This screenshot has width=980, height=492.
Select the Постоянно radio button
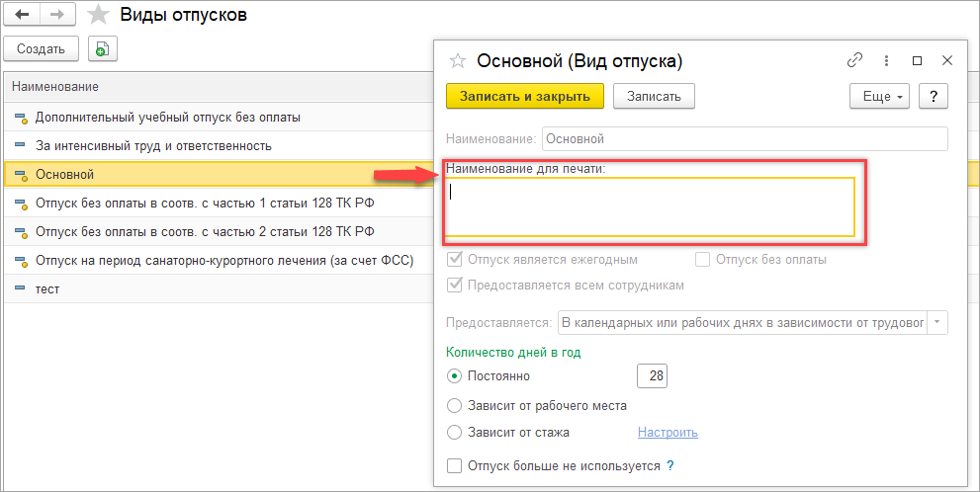(454, 375)
